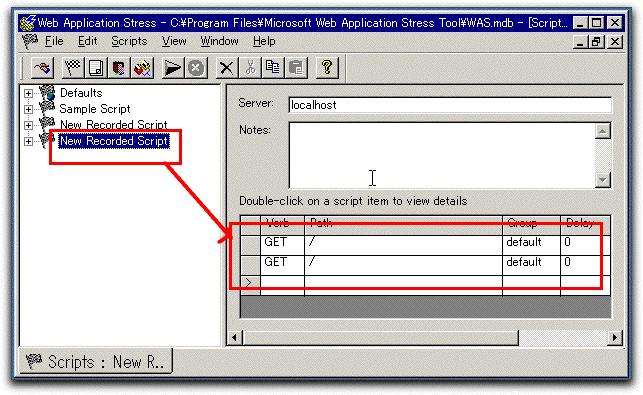Click the Verb cell in the new empty row
Screen dimensions: 643x395
click(283, 285)
